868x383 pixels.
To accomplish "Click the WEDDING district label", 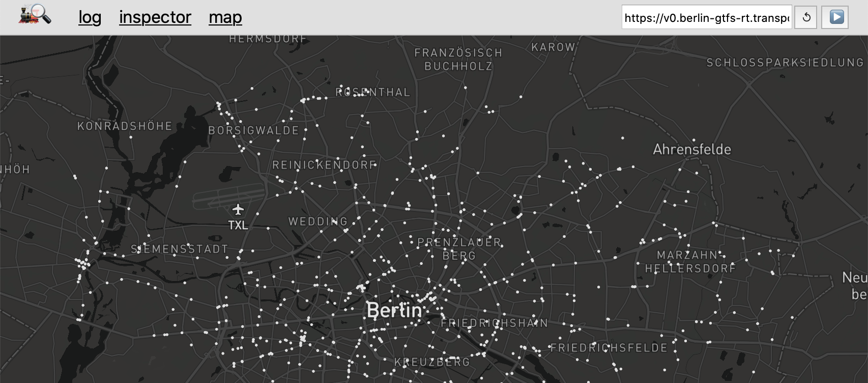I will (x=318, y=222).
